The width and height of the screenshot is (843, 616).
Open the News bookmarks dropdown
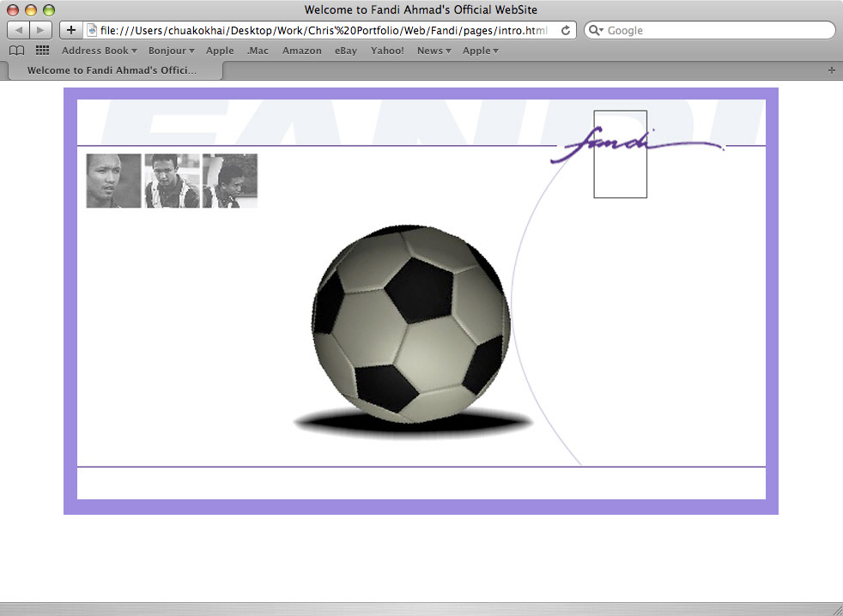(434, 51)
